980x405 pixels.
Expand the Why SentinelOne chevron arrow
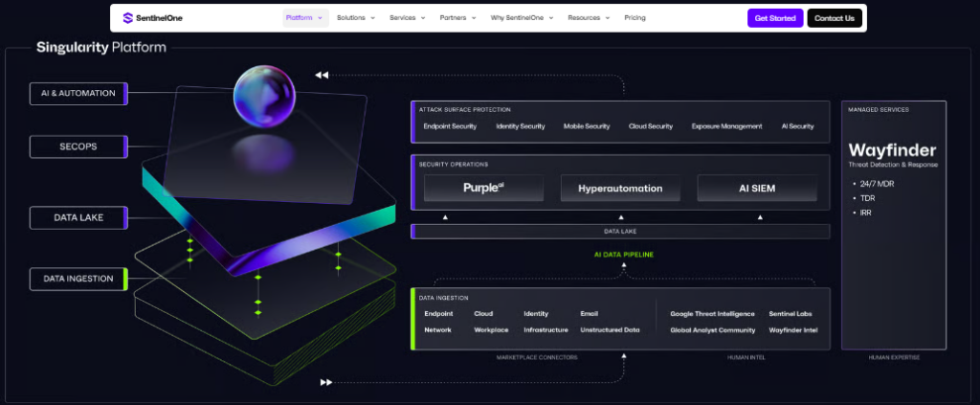pos(551,18)
